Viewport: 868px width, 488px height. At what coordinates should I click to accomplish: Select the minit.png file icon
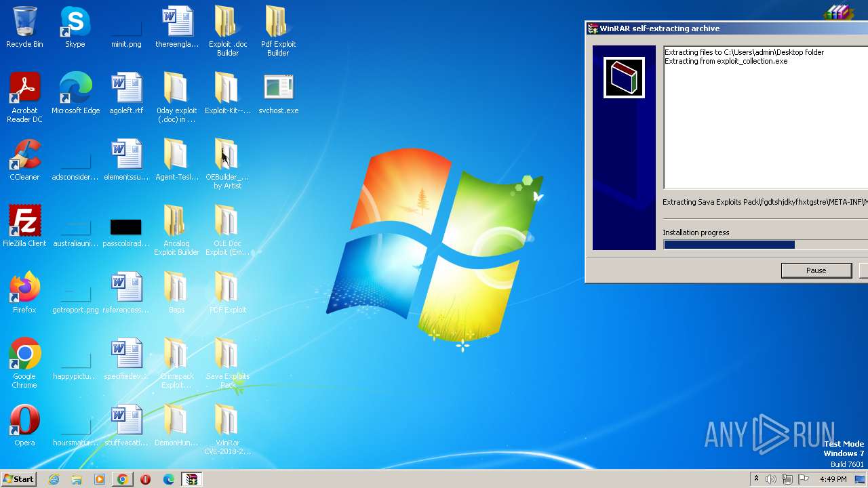[126, 27]
